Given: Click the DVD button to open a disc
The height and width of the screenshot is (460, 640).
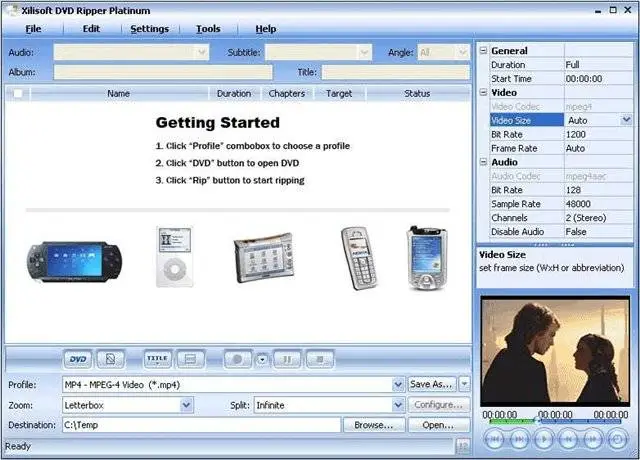Looking at the screenshot, I should [x=78, y=359].
